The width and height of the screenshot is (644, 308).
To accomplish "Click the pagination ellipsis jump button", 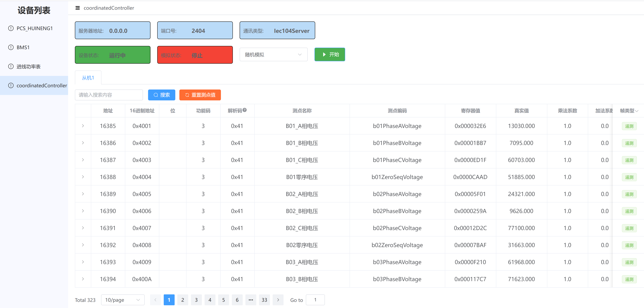I will [x=251, y=300].
